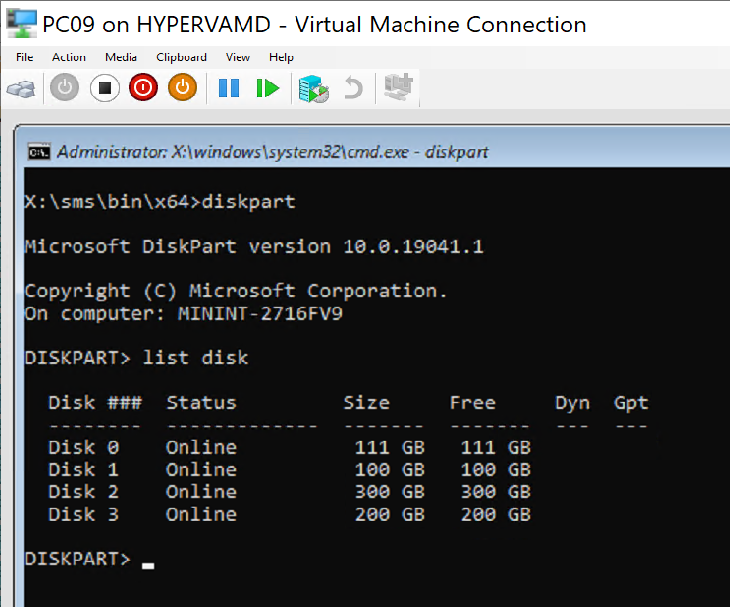
Task: Create a checkpoint with server icon
Action: point(313,88)
